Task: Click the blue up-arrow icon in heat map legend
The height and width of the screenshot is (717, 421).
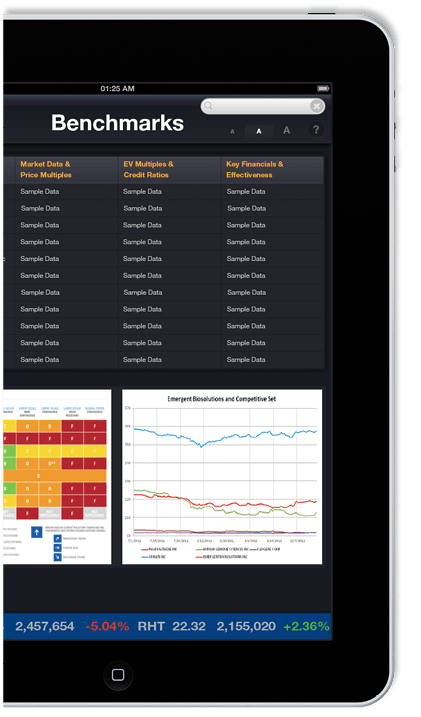Action: pyautogui.click(x=37, y=532)
